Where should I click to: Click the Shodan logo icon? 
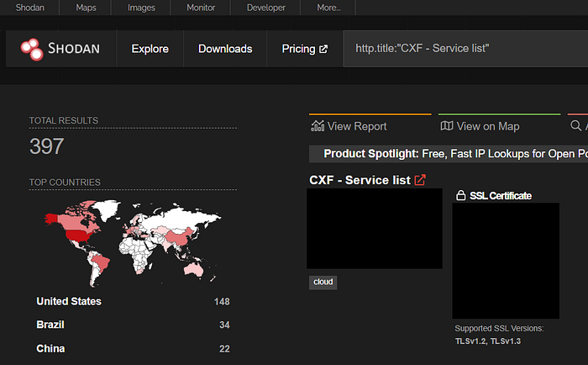(x=32, y=49)
